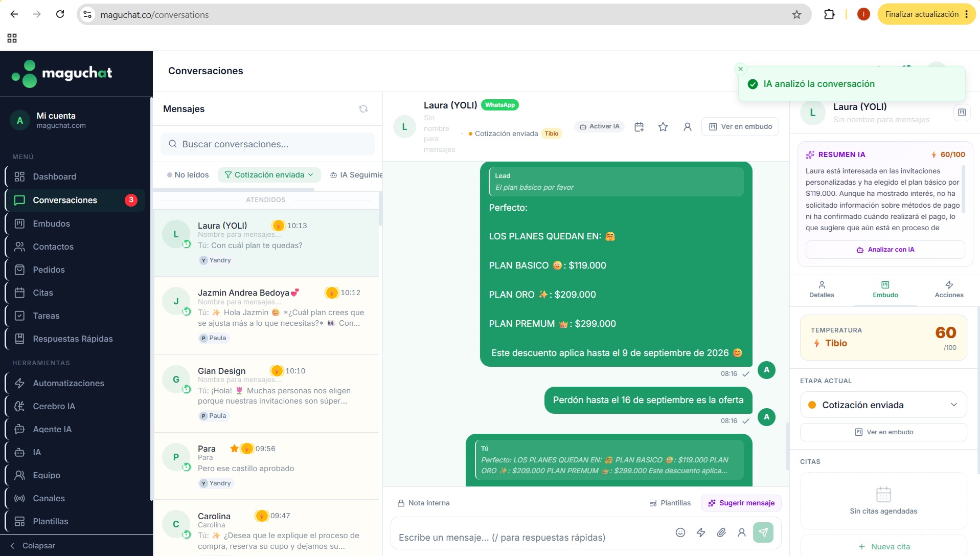Open the Carolina conversation
Viewport: 980px width, 556px height.
point(266,528)
